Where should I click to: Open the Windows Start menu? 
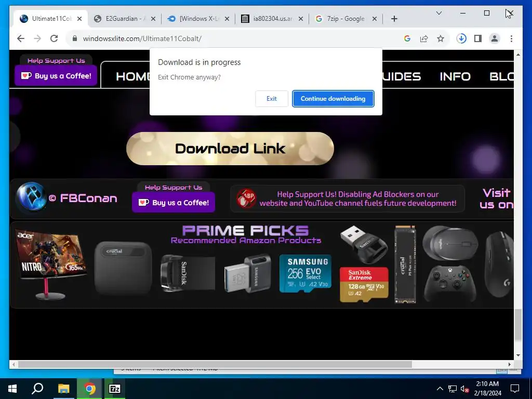12,389
